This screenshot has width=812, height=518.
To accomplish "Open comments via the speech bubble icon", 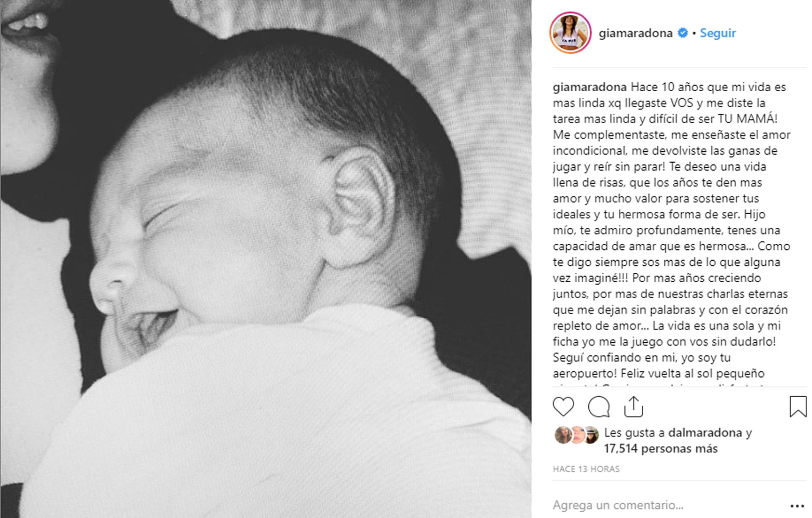I will pos(598,406).
